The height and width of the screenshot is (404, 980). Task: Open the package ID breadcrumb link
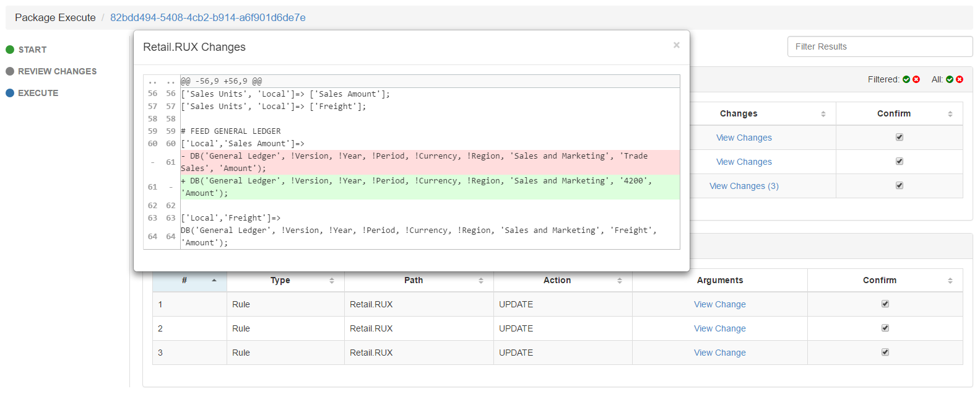[x=207, y=17]
